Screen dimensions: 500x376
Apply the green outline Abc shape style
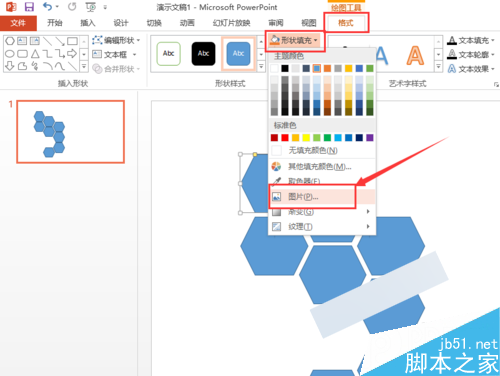click(x=169, y=54)
